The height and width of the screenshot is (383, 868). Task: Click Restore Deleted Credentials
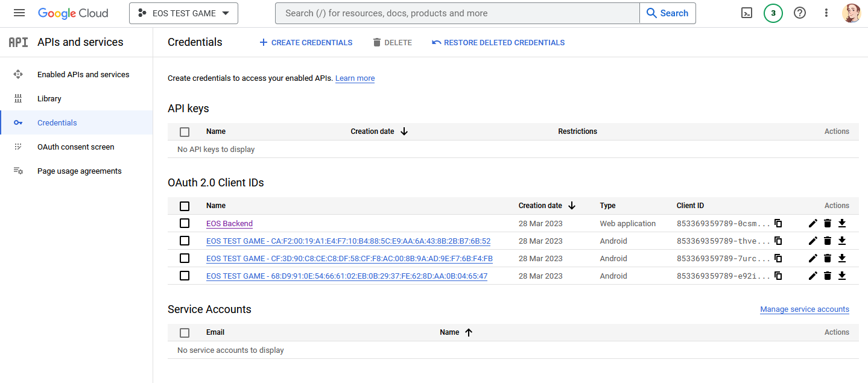pos(498,42)
